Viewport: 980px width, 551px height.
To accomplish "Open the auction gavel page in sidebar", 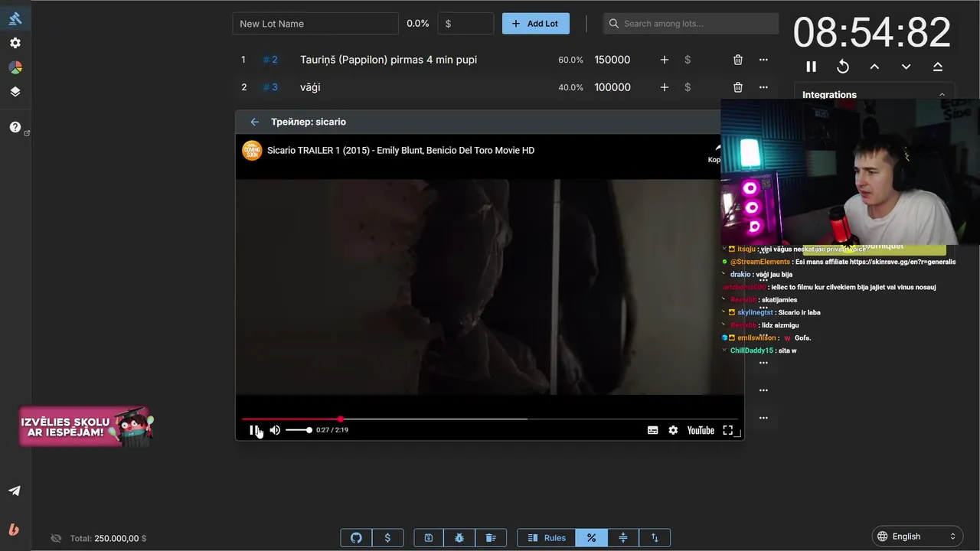I will coord(15,18).
